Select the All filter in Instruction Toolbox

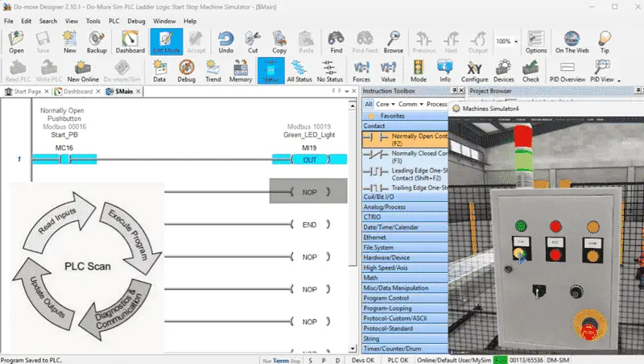pyautogui.click(x=369, y=105)
